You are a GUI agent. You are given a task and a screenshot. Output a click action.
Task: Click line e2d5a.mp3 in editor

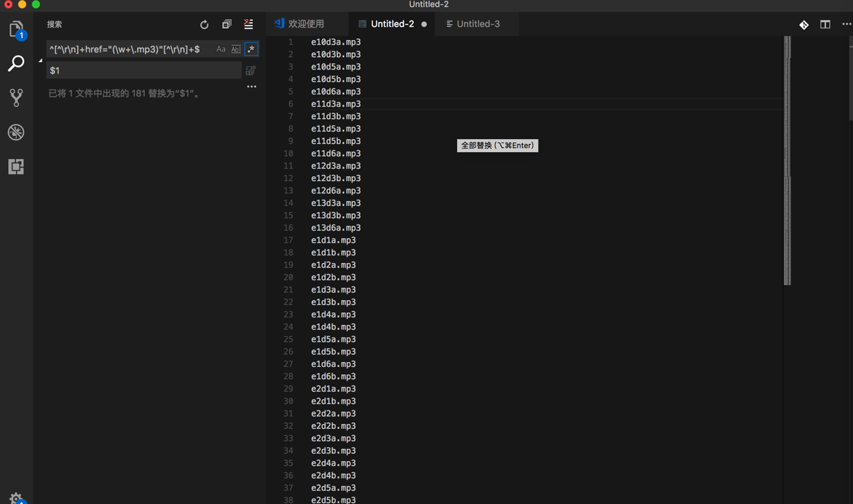tap(333, 488)
